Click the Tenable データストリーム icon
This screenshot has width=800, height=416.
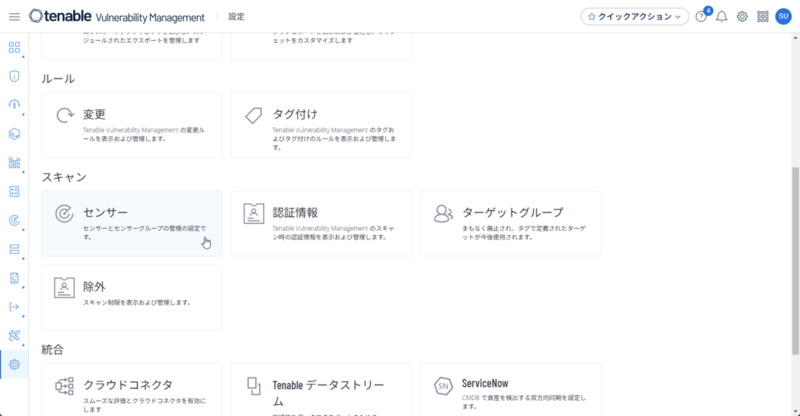[254, 386]
